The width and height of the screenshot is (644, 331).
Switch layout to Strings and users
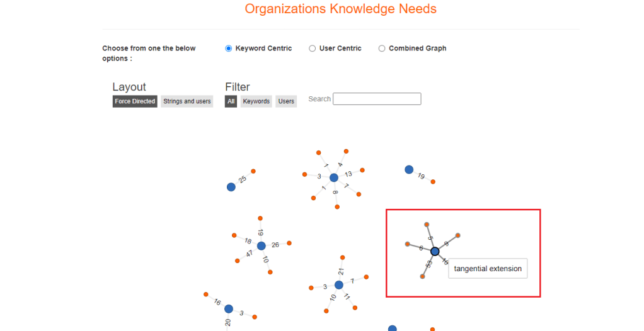pyautogui.click(x=187, y=101)
